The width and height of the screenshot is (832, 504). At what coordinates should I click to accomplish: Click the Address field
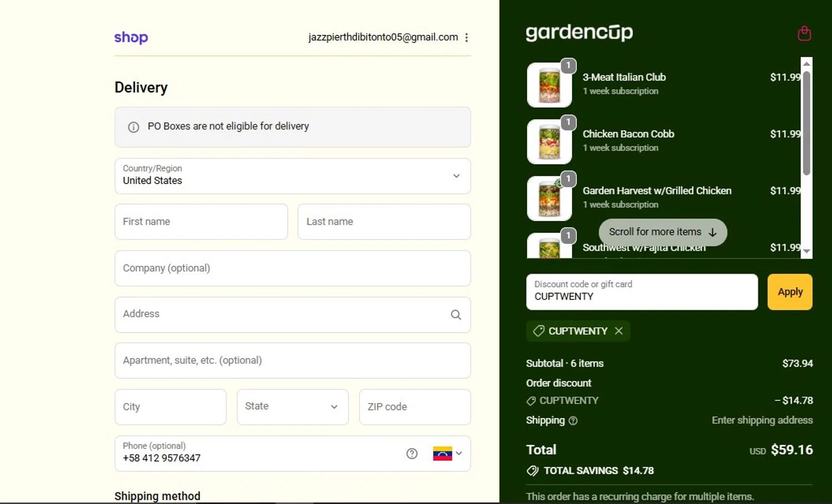(293, 315)
